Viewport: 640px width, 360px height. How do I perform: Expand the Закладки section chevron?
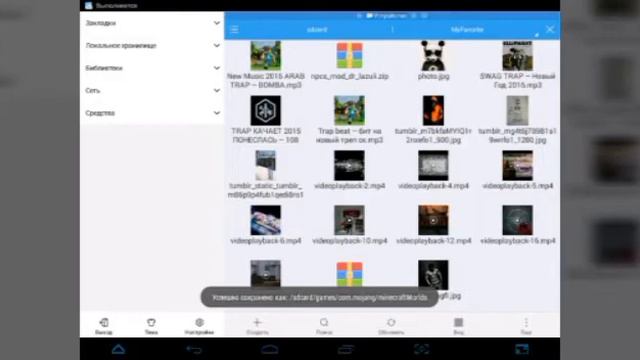[x=217, y=23]
